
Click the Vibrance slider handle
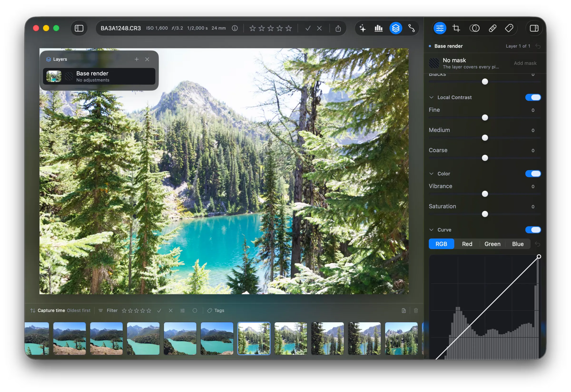pos(485,194)
